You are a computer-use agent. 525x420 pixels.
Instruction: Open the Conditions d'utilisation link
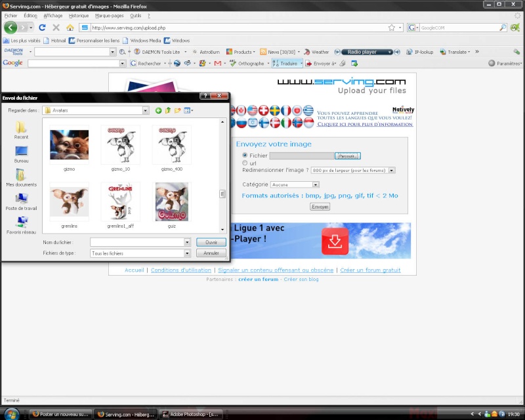[181, 270]
